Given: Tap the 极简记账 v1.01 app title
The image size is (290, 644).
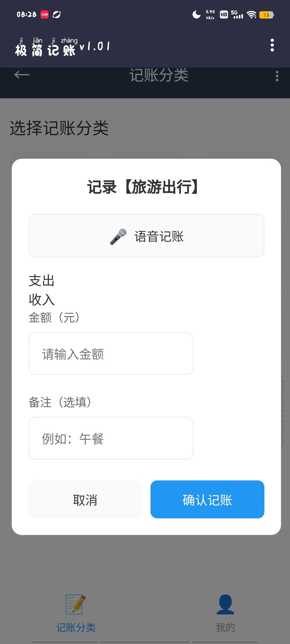Looking at the screenshot, I should pyautogui.click(x=63, y=47).
